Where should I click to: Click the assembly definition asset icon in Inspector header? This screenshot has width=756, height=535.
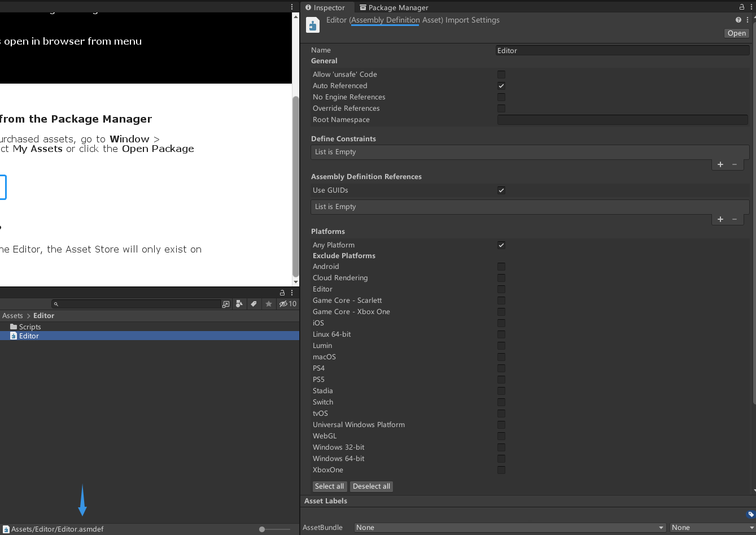312,25
